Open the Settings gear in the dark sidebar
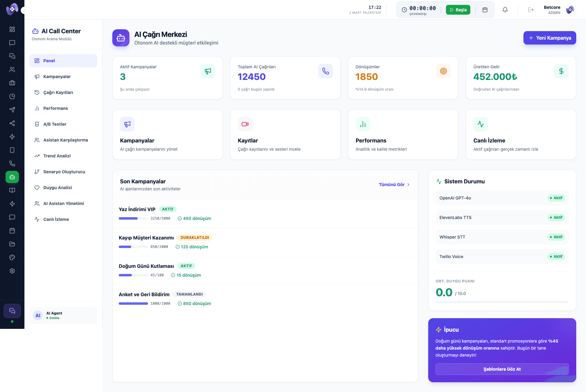The width and height of the screenshot is (586, 392). (x=12, y=271)
